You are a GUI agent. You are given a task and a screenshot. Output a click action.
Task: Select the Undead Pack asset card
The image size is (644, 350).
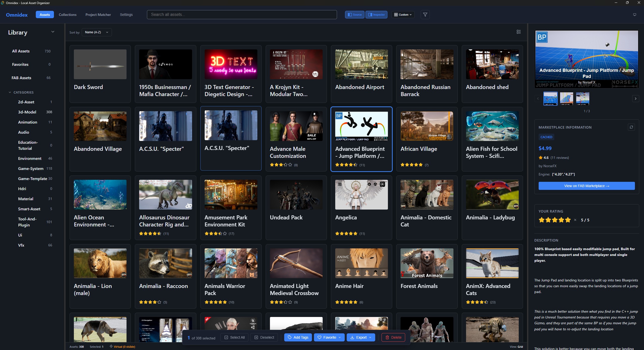(x=296, y=208)
